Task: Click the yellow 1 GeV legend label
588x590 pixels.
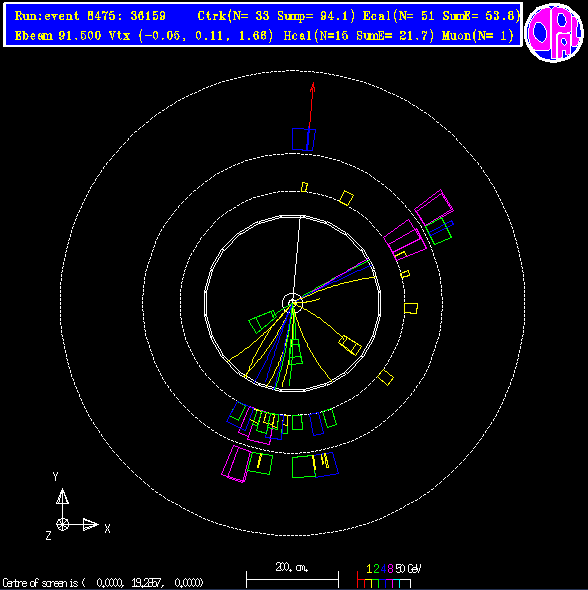Action: tap(369, 569)
